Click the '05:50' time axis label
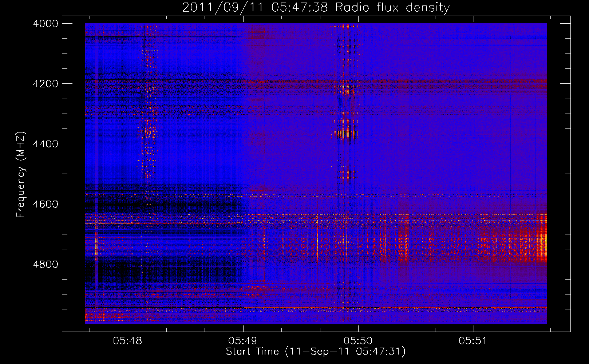 pyautogui.click(x=358, y=341)
